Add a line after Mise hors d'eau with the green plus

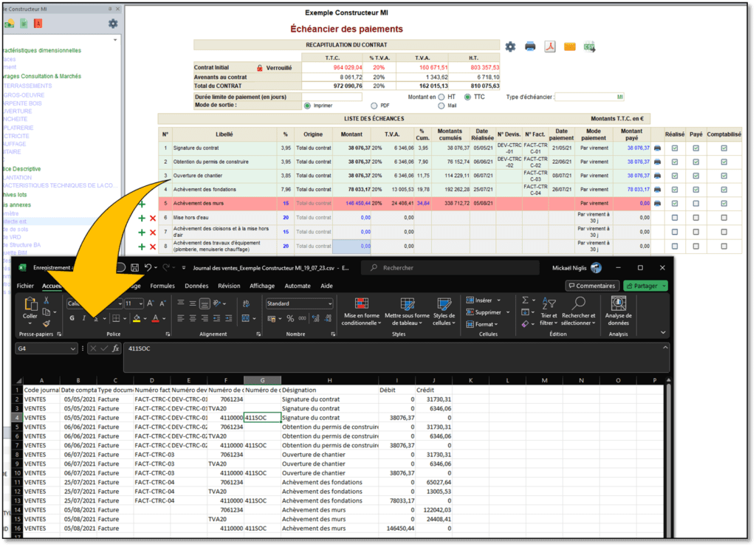[x=142, y=219]
